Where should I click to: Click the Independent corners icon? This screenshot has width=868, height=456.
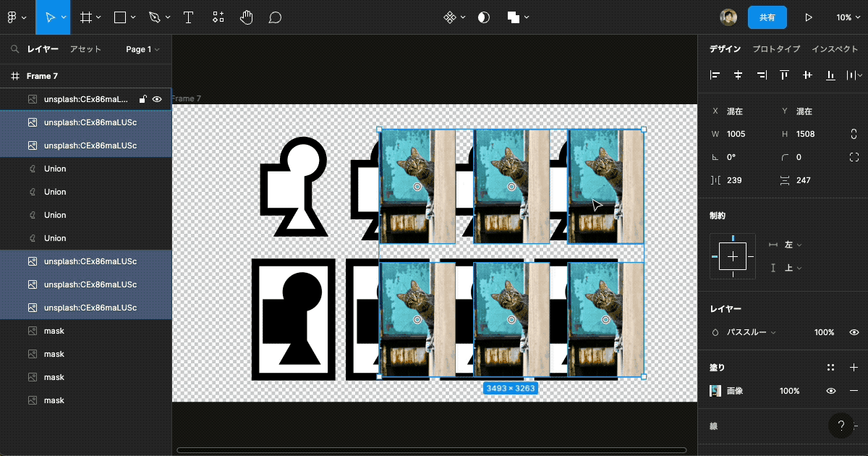point(854,157)
